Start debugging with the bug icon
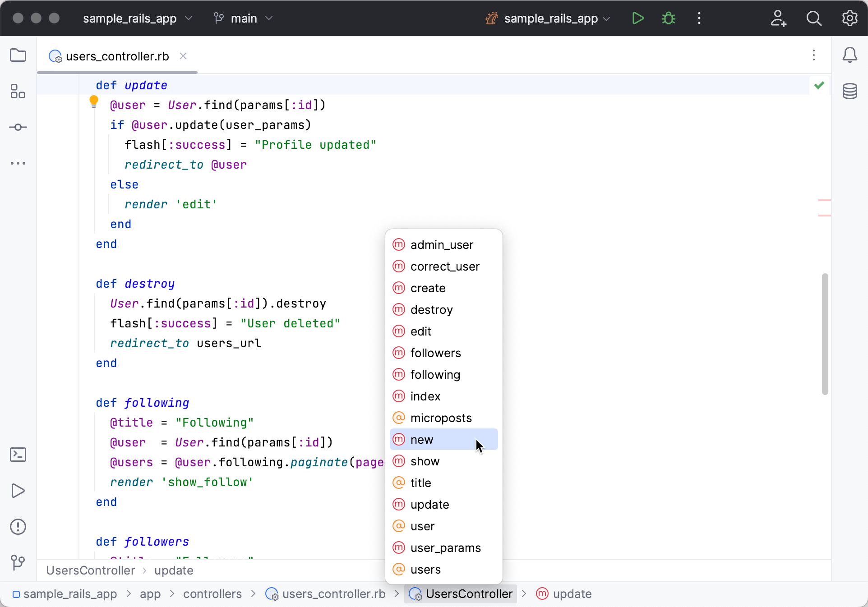Viewport: 868px width, 607px height. 668,18
